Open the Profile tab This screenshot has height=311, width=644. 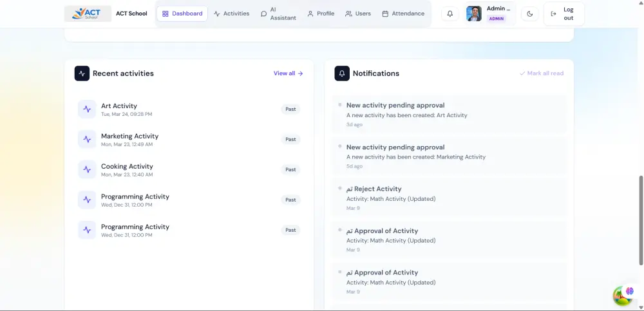[x=321, y=14]
